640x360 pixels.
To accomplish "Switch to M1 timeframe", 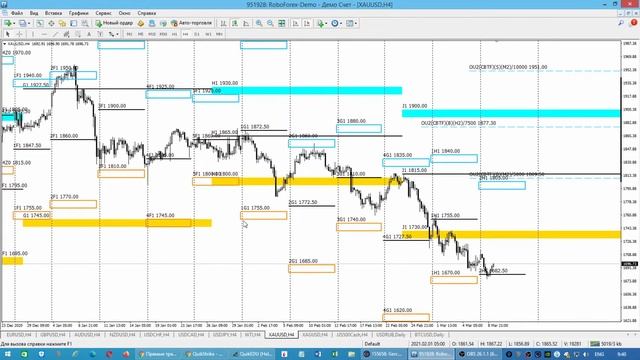I will coord(129,34).
